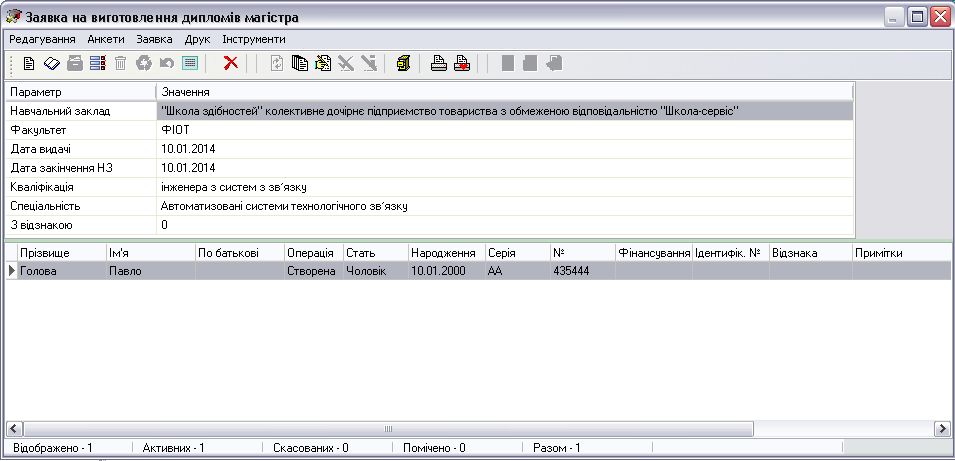
Task: Click the horizontal scrollbar thumb
Action: (388, 429)
